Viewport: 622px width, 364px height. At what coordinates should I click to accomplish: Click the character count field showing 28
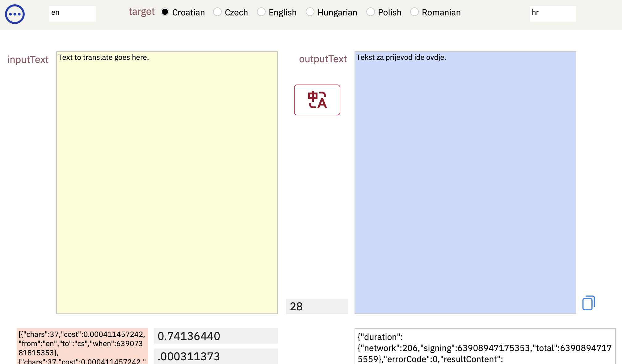pyautogui.click(x=317, y=306)
